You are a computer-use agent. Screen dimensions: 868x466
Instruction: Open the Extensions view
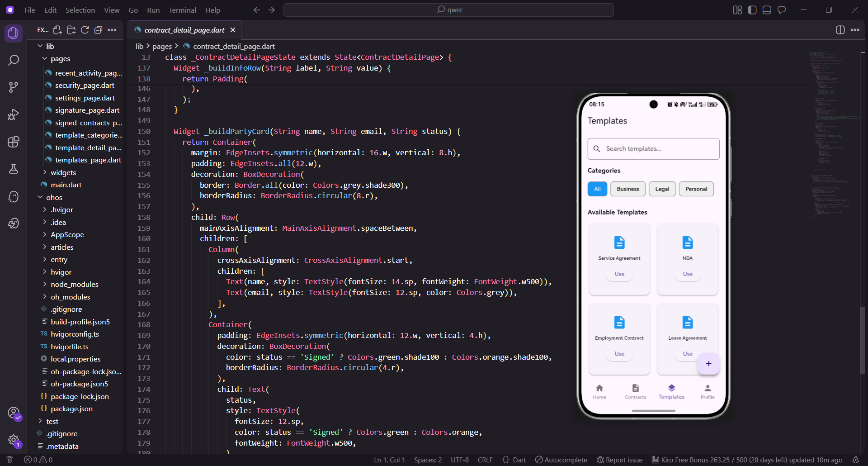click(14, 142)
